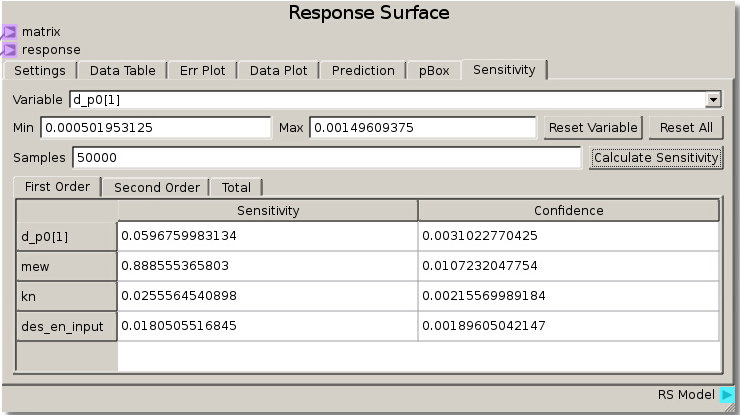The height and width of the screenshot is (415, 740).
Task: Select the Err Plot tab
Action: click(x=203, y=71)
